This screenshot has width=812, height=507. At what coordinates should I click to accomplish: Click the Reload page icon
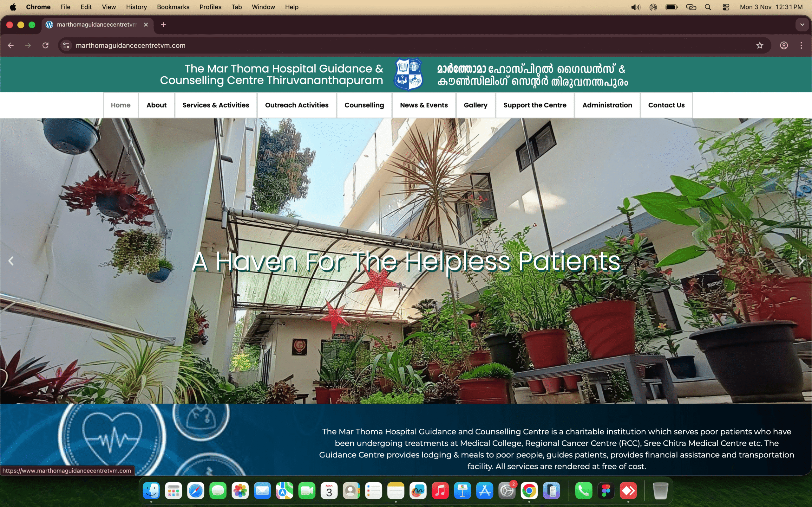coord(45,45)
